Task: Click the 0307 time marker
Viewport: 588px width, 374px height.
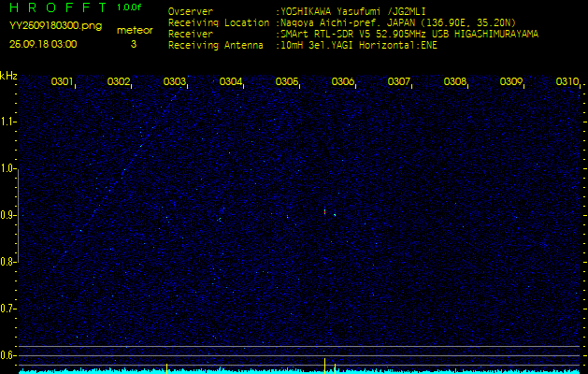Action: pyautogui.click(x=399, y=82)
